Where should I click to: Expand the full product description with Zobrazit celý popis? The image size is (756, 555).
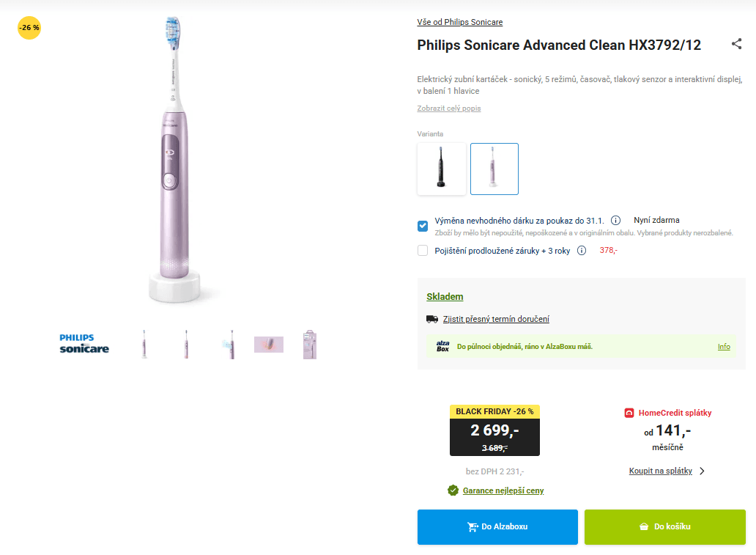coord(448,108)
